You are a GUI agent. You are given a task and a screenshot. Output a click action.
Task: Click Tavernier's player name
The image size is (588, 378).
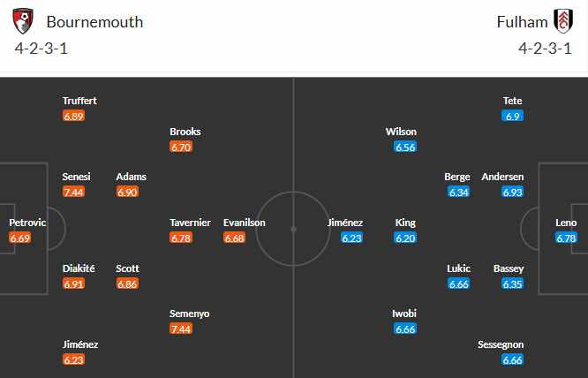pos(190,223)
